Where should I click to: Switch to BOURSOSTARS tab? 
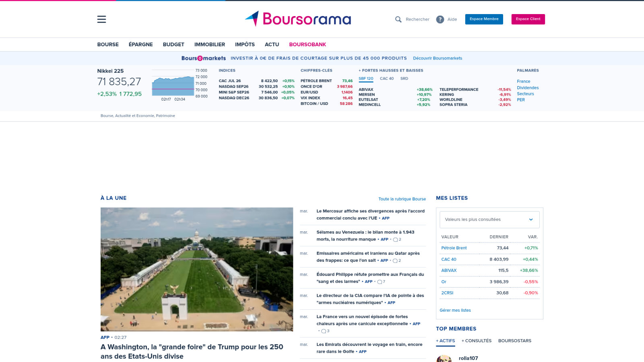click(x=515, y=341)
